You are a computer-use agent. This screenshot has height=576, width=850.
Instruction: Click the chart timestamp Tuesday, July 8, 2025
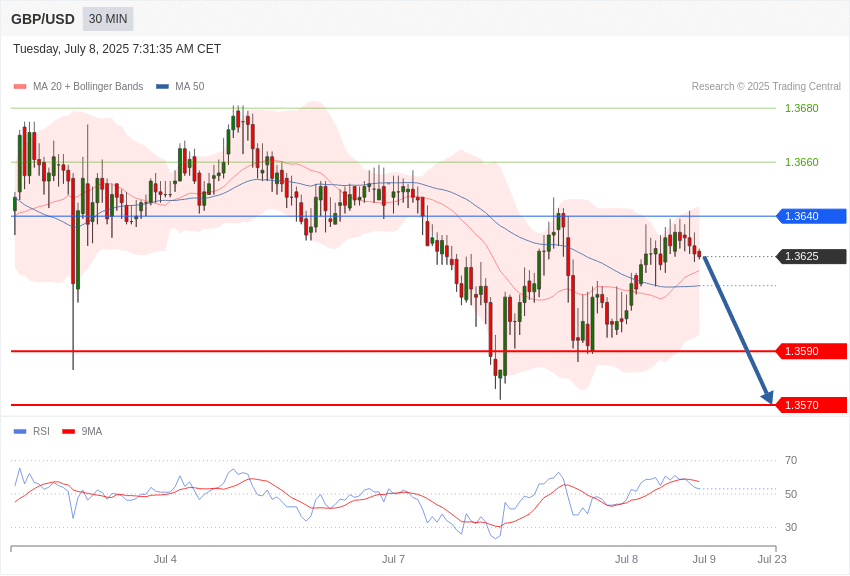click(117, 49)
